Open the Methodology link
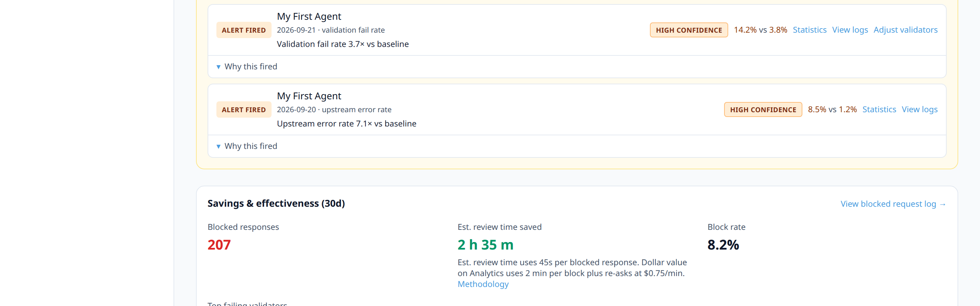 [483, 284]
